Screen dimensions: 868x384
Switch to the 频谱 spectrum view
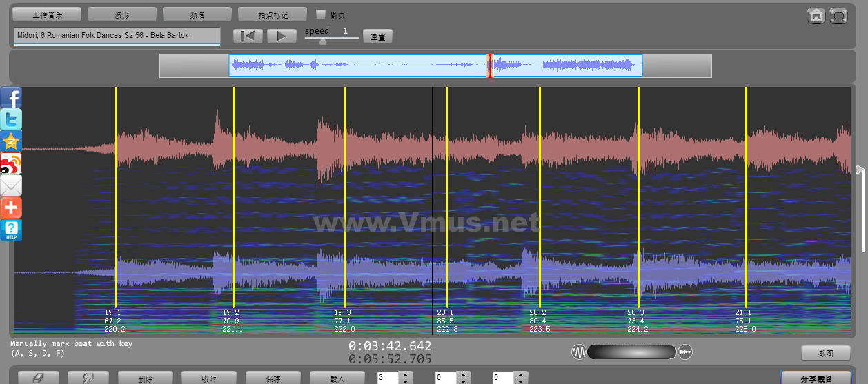coord(197,14)
